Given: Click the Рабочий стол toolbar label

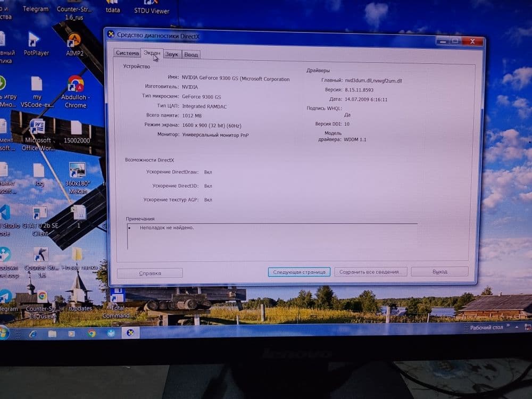Looking at the screenshot, I should point(486,327).
